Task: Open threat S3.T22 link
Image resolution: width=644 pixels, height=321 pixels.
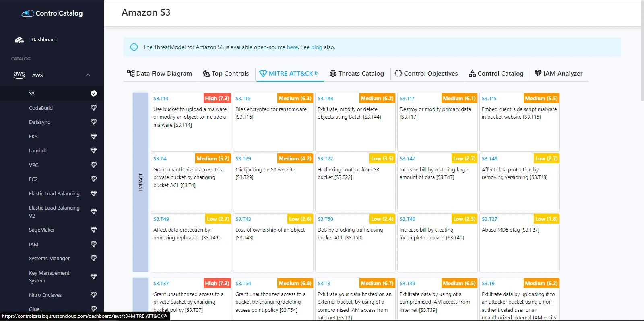Action: [x=325, y=158]
